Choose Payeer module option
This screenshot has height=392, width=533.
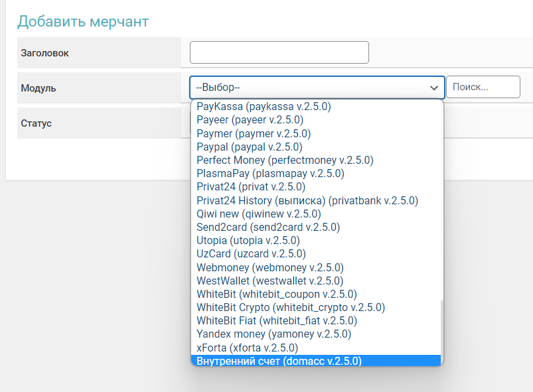250,120
